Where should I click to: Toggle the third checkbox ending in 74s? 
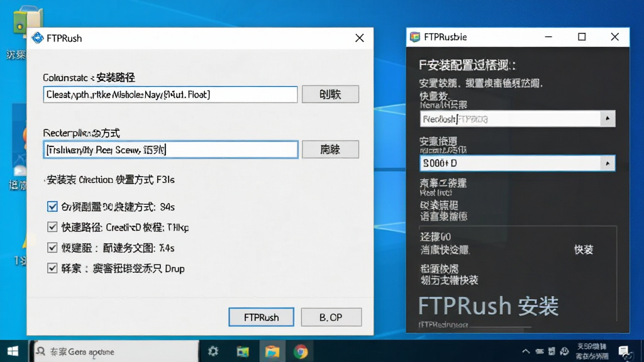point(52,248)
